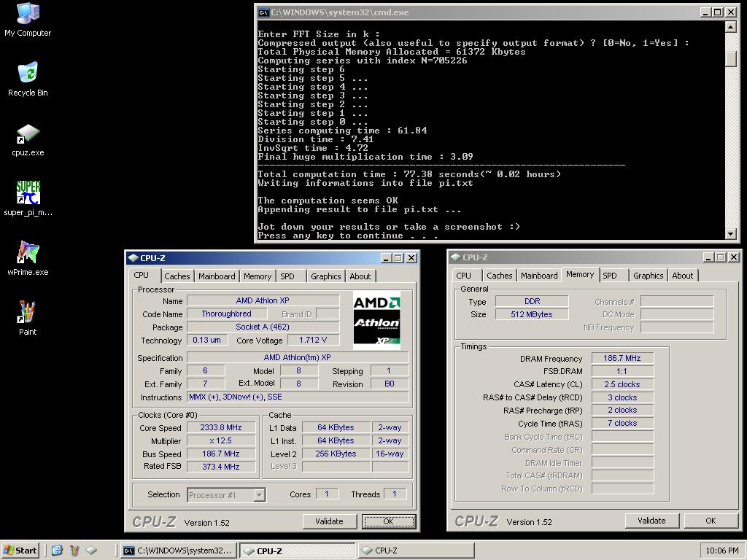Switch to Mainboard tab in right CPU-Z window

539,275
